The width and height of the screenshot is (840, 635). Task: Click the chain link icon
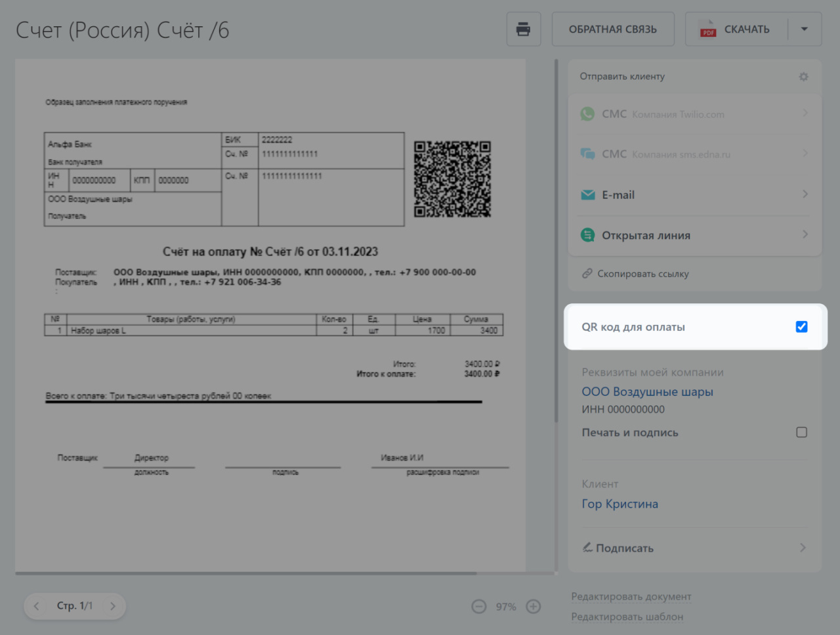(587, 274)
